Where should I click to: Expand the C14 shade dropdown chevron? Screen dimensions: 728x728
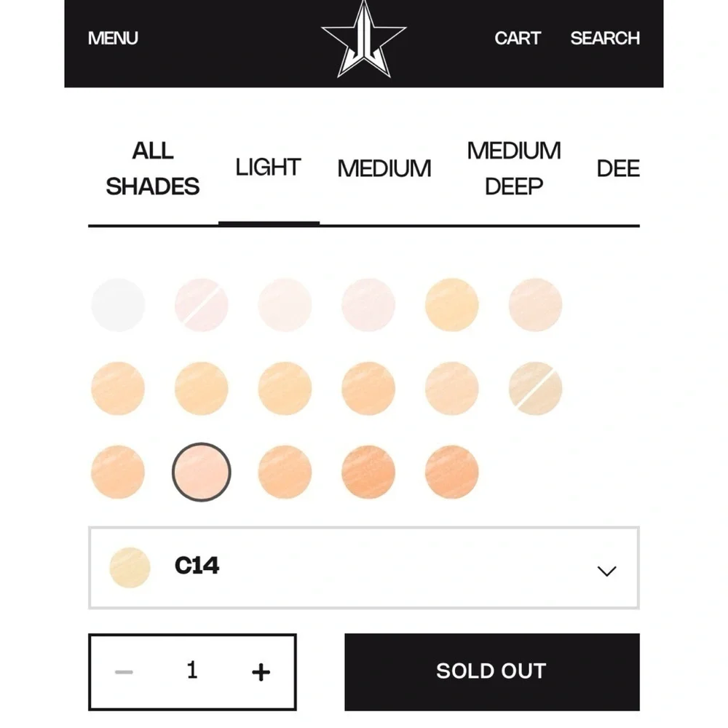(x=606, y=571)
